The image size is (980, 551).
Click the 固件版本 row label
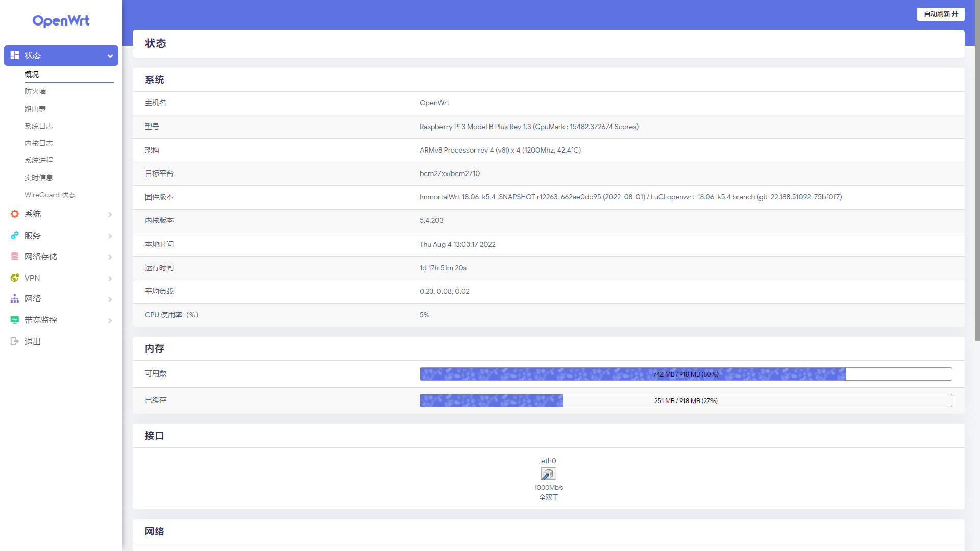pos(159,197)
